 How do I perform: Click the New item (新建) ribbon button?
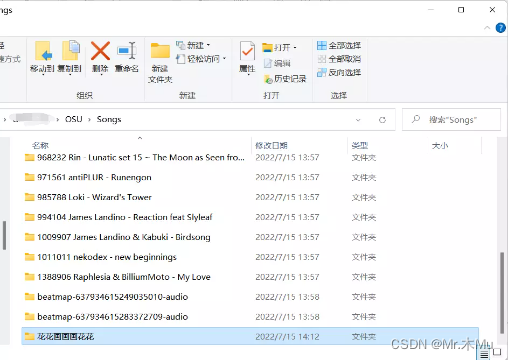click(193, 45)
